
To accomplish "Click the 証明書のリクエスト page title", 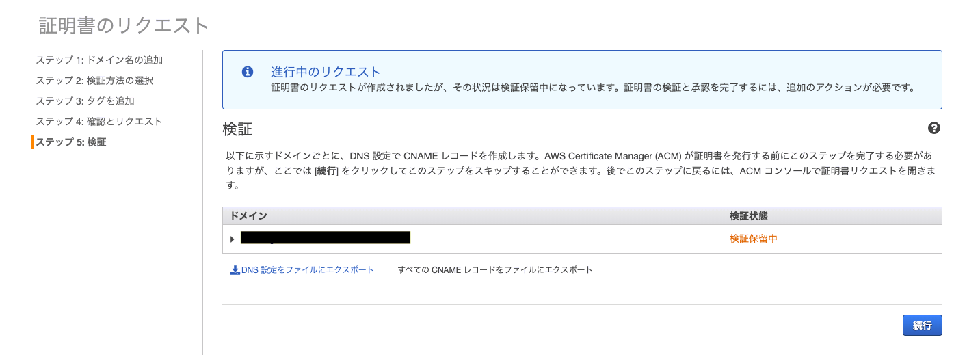I will click(124, 25).
